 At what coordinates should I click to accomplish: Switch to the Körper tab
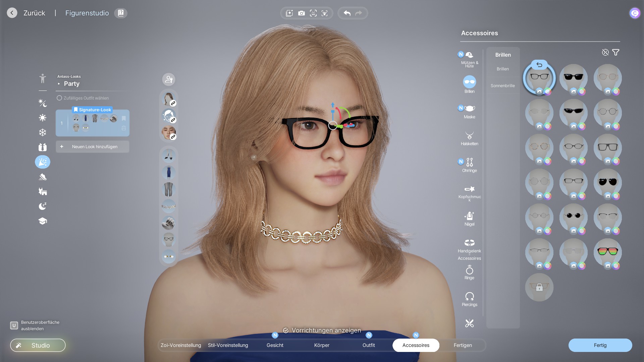click(322, 345)
